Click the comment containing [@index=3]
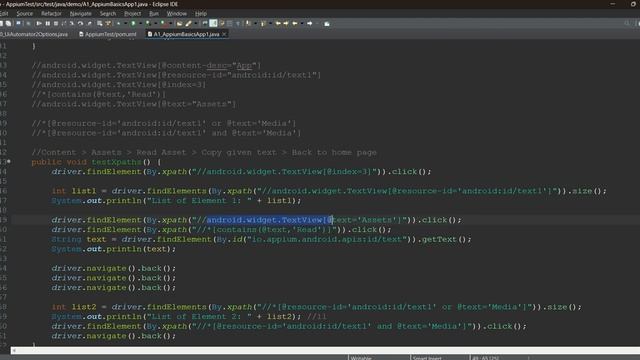The width and height of the screenshot is (640, 360). 119,85
